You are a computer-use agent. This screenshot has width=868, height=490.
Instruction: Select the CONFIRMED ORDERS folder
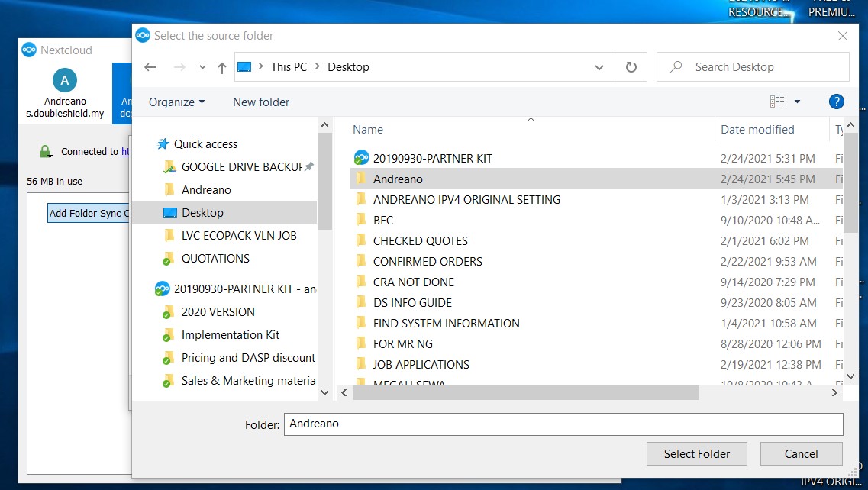(428, 261)
